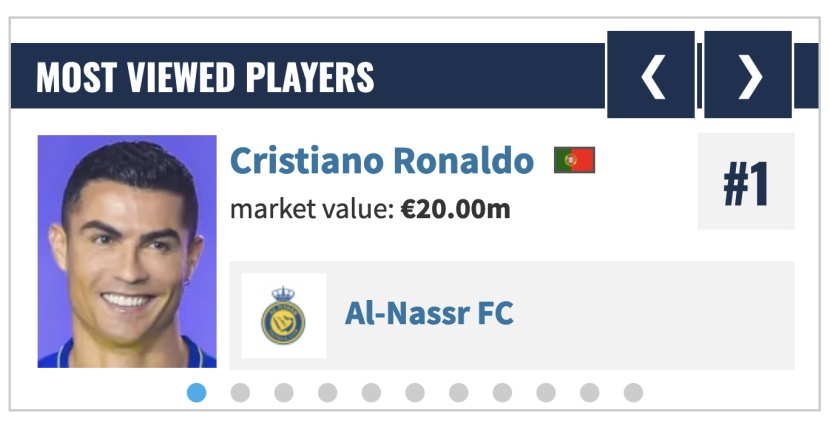830x423 pixels.
Task: Select the last carousel page dot
Action: pyautogui.click(x=633, y=393)
